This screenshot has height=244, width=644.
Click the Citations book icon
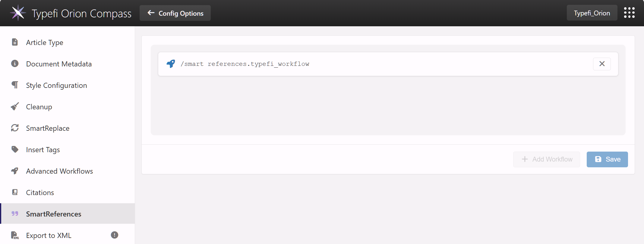click(15, 192)
